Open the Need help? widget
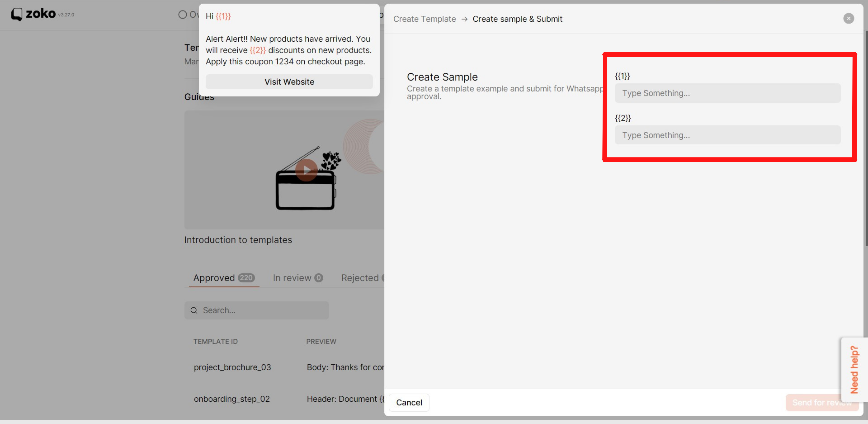Viewport: 868px width, 424px height. (x=854, y=369)
